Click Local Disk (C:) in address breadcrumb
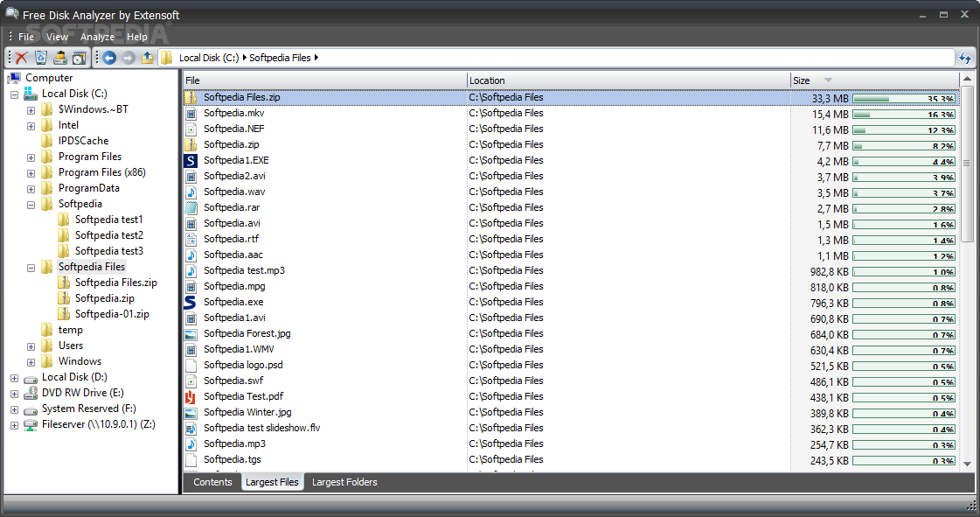Screen dimensions: 980x517 tap(209, 58)
